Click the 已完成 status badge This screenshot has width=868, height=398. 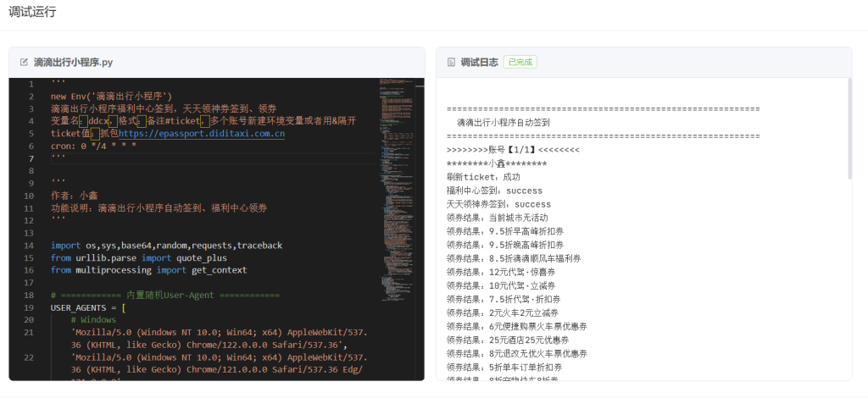[x=520, y=63]
